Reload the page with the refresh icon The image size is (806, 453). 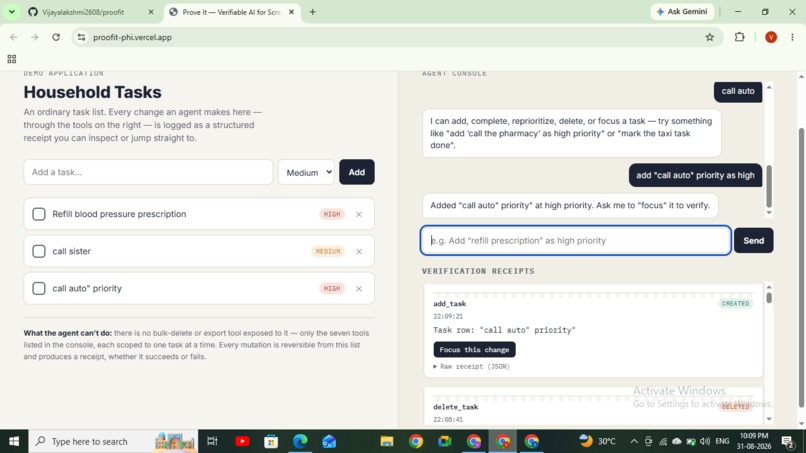pos(56,37)
